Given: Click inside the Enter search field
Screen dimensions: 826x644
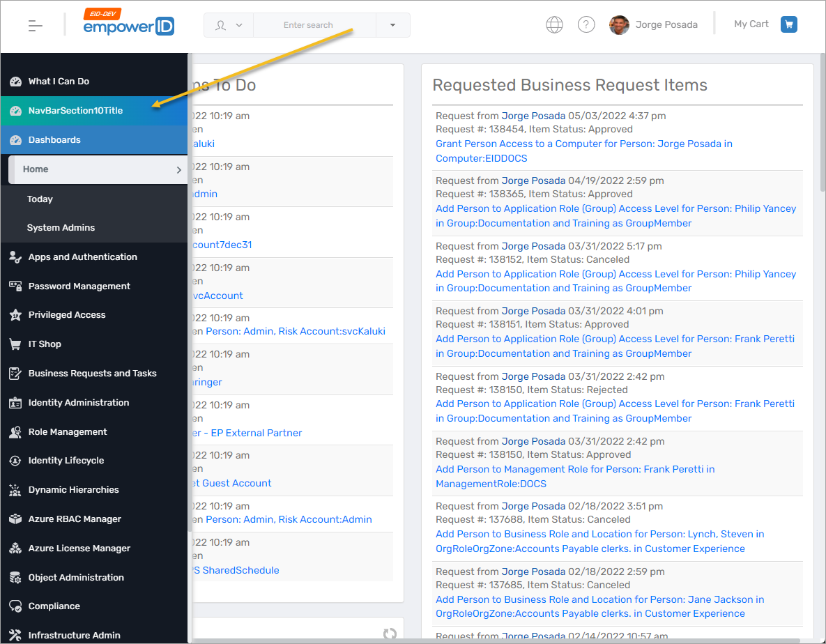Looking at the screenshot, I should pyautogui.click(x=314, y=24).
